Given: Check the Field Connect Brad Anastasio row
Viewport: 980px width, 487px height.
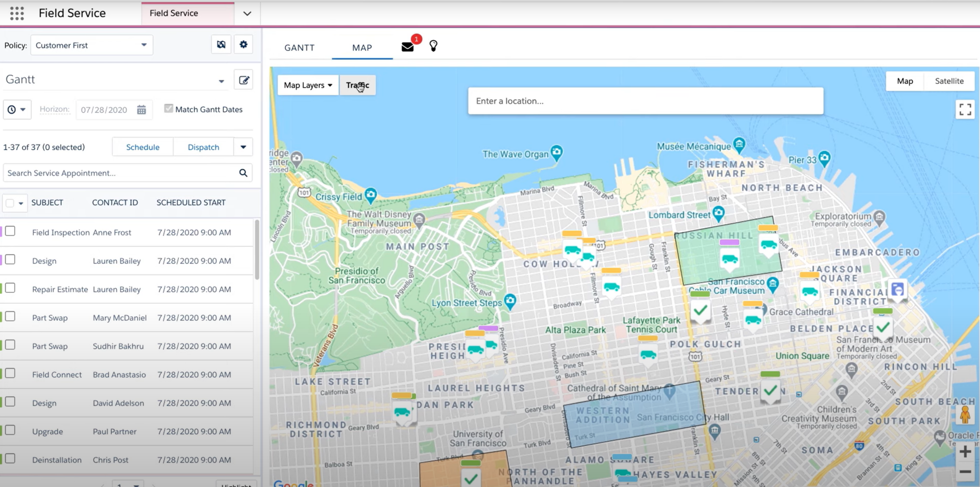Looking at the screenshot, I should pyautogui.click(x=10, y=373).
